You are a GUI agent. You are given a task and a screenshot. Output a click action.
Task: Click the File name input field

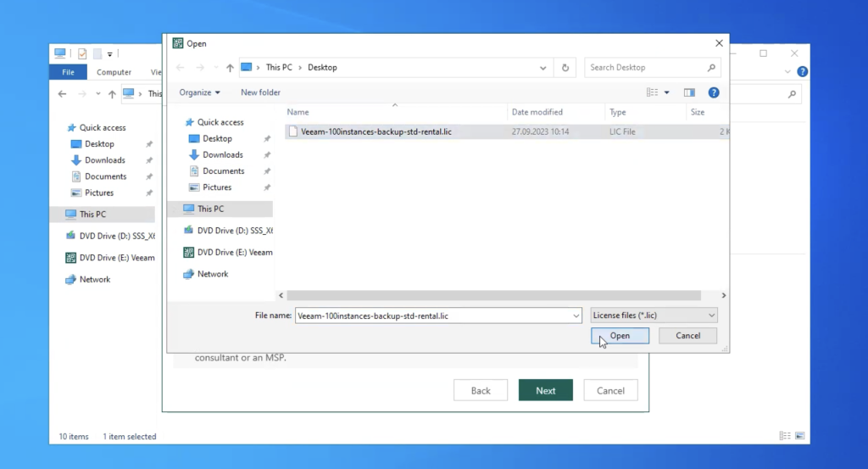tap(433, 315)
